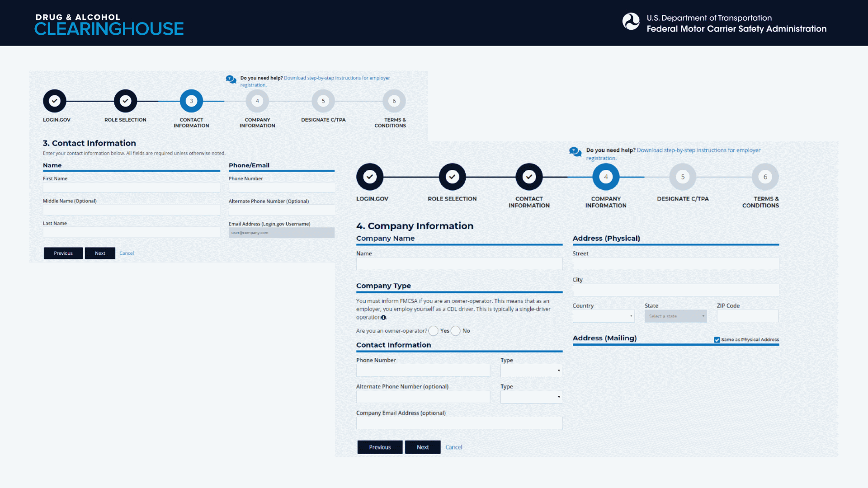Click the completed Login.gov step checkmark circle
Screen dimensions: 868x488
[54, 101]
